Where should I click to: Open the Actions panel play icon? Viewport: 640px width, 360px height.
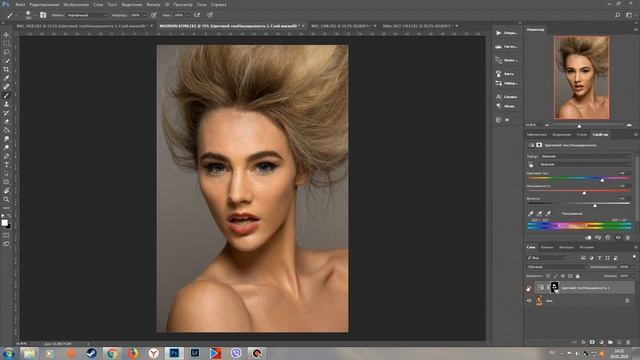(498, 33)
